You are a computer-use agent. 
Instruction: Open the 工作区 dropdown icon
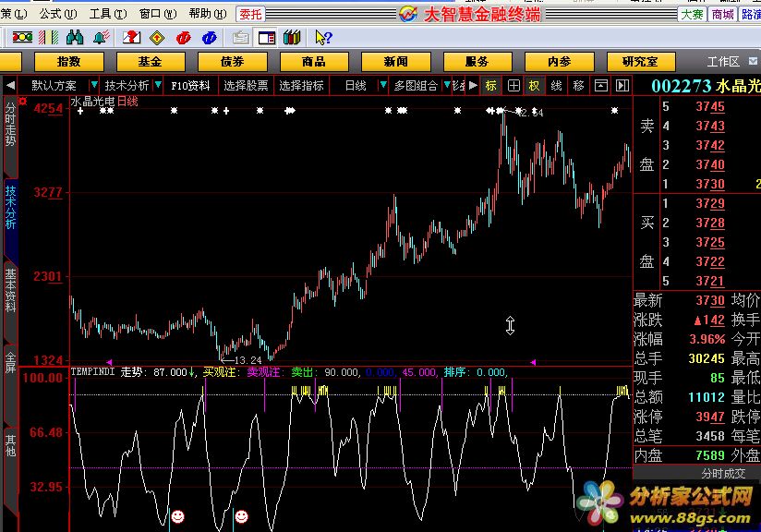(753, 61)
